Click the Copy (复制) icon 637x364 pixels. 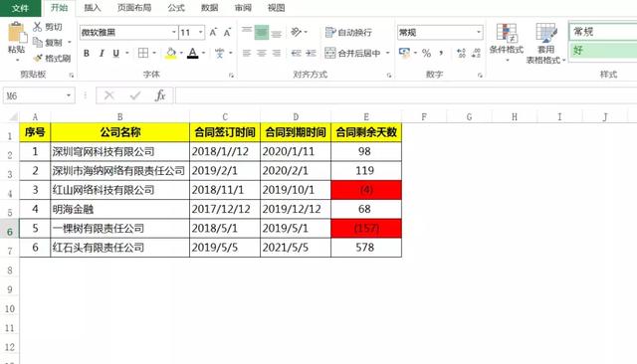pos(38,42)
